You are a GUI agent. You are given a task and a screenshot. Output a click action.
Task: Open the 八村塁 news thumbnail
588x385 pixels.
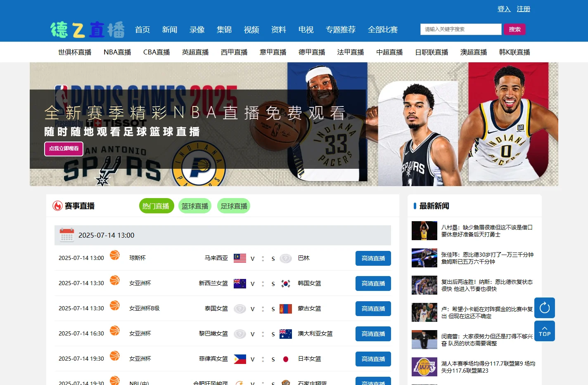point(424,231)
